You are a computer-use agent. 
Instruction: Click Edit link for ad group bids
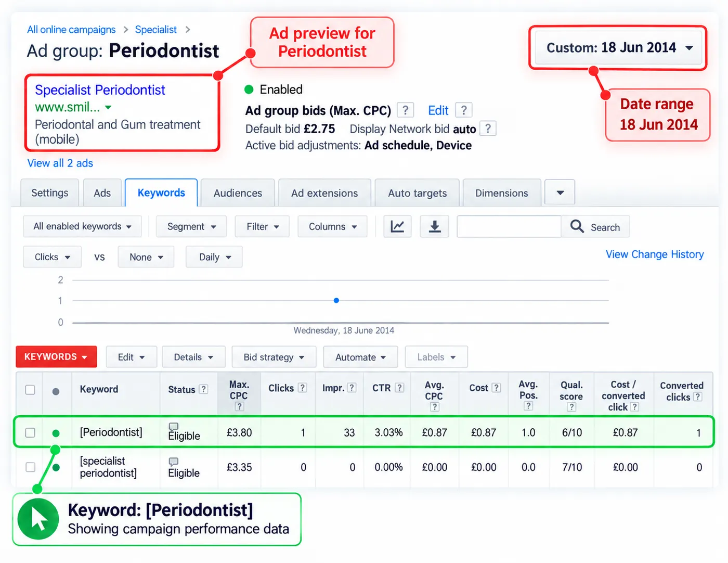tap(438, 110)
